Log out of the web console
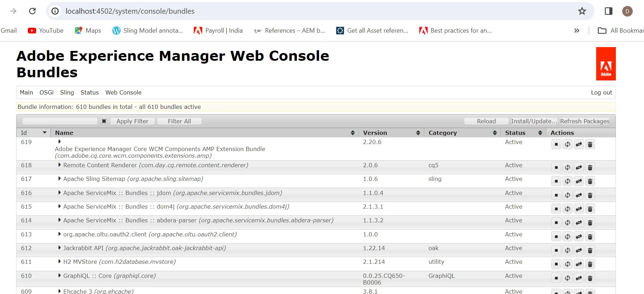This screenshot has height=294, width=644. pos(601,92)
